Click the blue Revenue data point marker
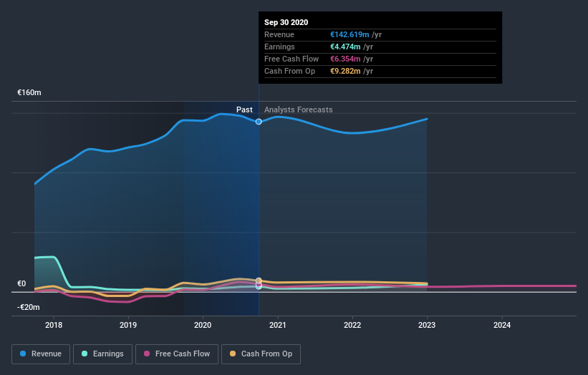 pos(259,122)
